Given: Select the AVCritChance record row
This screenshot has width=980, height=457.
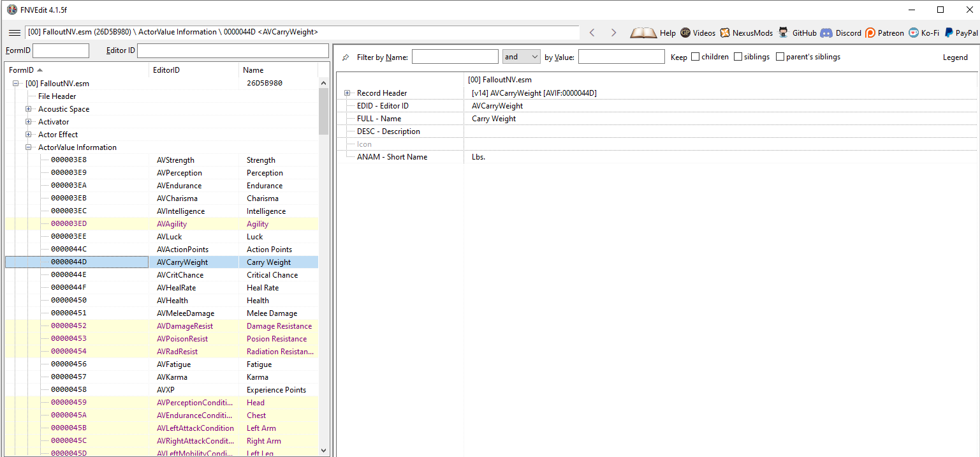Looking at the screenshot, I should pyautogui.click(x=161, y=275).
